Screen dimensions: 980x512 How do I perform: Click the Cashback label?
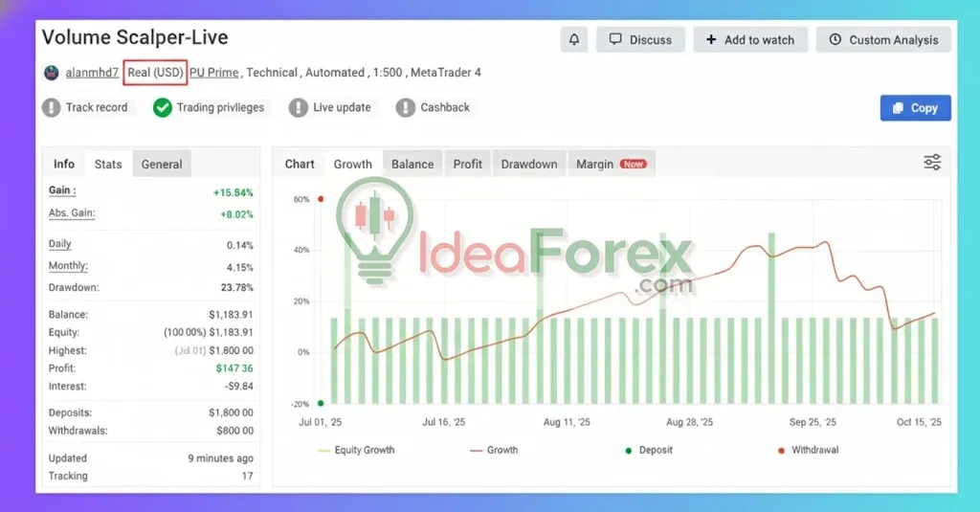pos(445,107)
